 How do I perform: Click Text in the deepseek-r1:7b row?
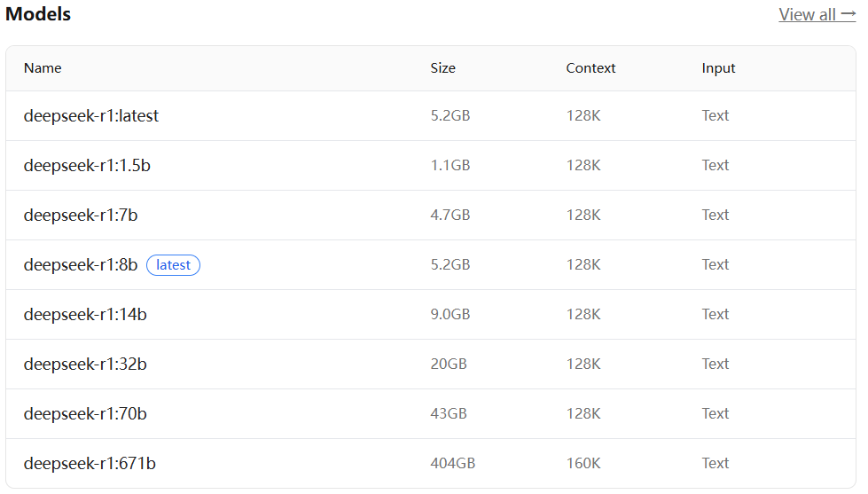[x=716, y=215]
